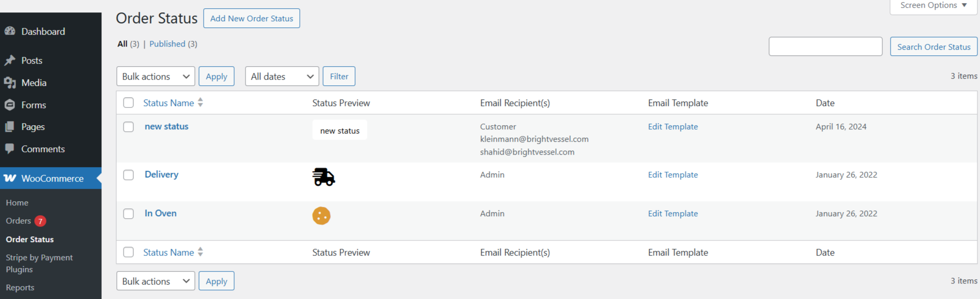Click the Pages sidebar icon

[x=10, y=127]
